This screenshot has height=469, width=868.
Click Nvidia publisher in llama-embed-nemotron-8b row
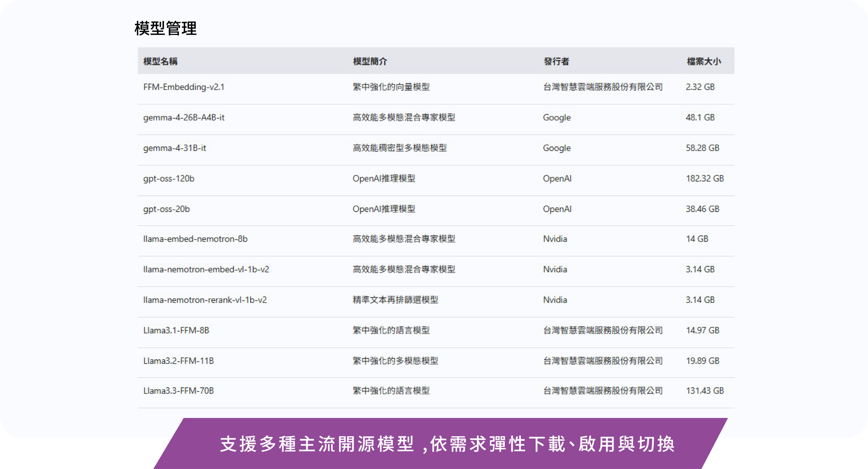point(555,239)
